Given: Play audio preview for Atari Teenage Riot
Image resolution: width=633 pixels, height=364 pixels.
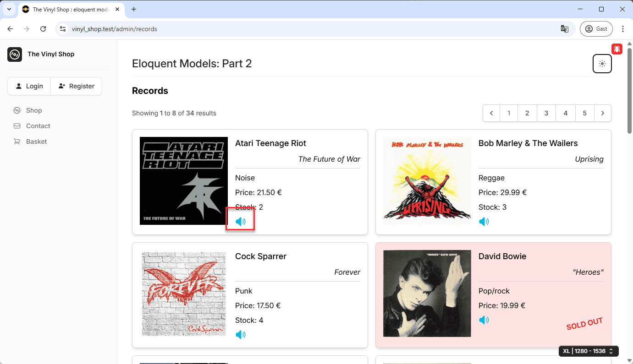Looking at the screenshot, I should [241, 222].
